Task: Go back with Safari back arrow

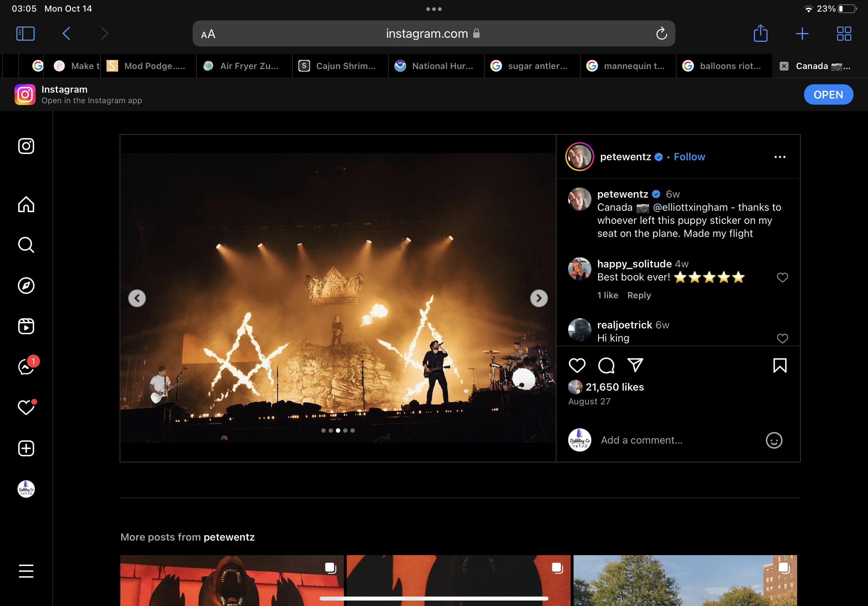Action: 66,34
